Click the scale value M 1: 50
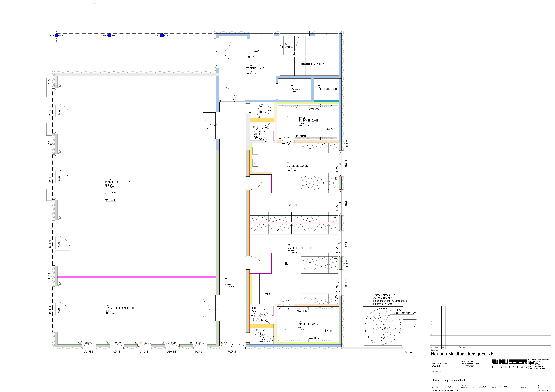Screen dimensions: 555x392 503,387
